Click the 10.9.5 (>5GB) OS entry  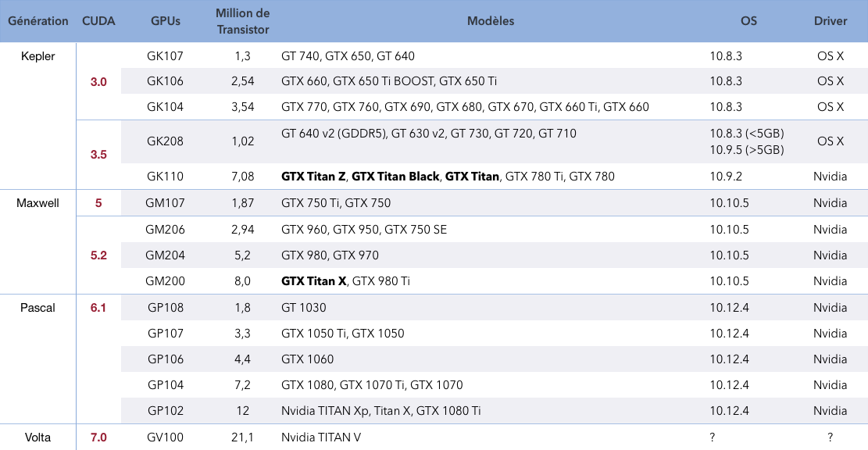point(747,149)
